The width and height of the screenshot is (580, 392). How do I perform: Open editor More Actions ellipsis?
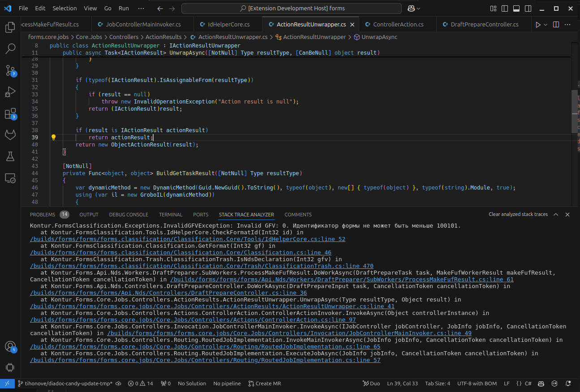tap(568, 25)
